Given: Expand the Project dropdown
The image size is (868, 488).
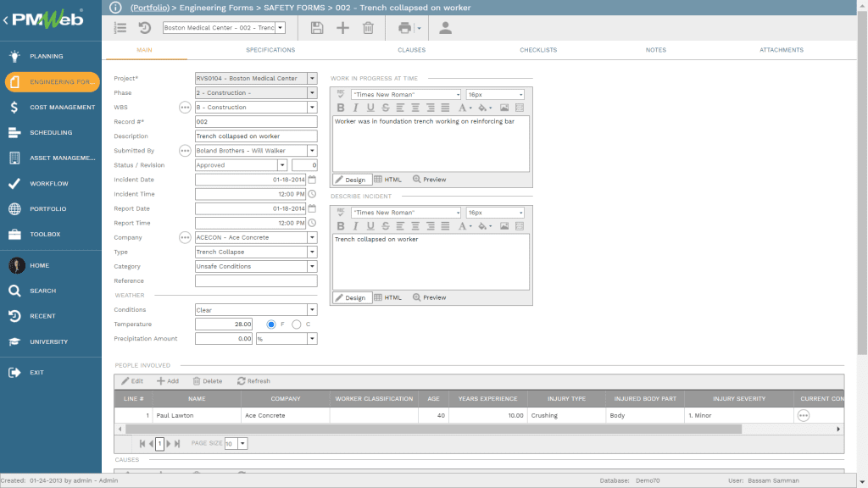Looking at the screenshot, I should (x=312, y=79).
